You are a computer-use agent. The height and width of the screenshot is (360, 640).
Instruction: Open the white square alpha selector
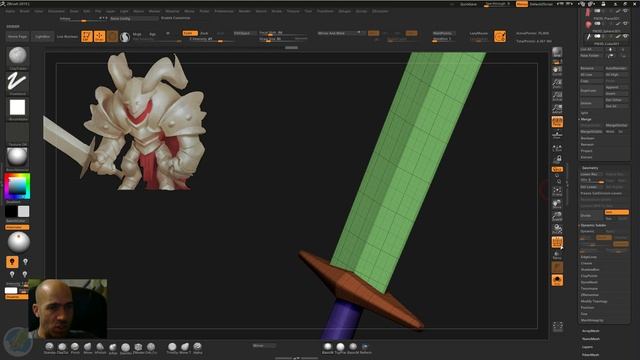coord(18,108)
